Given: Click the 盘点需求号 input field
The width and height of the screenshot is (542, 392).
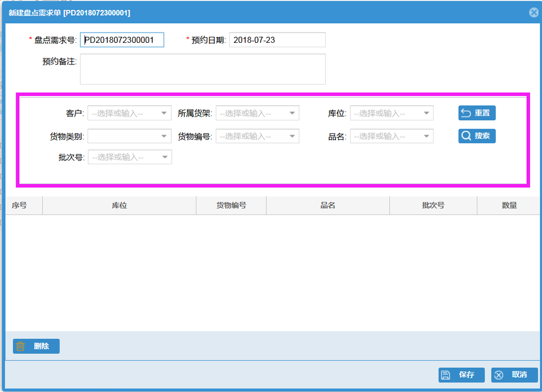Looking at the screenshot, I should click(x=122, y=40).
